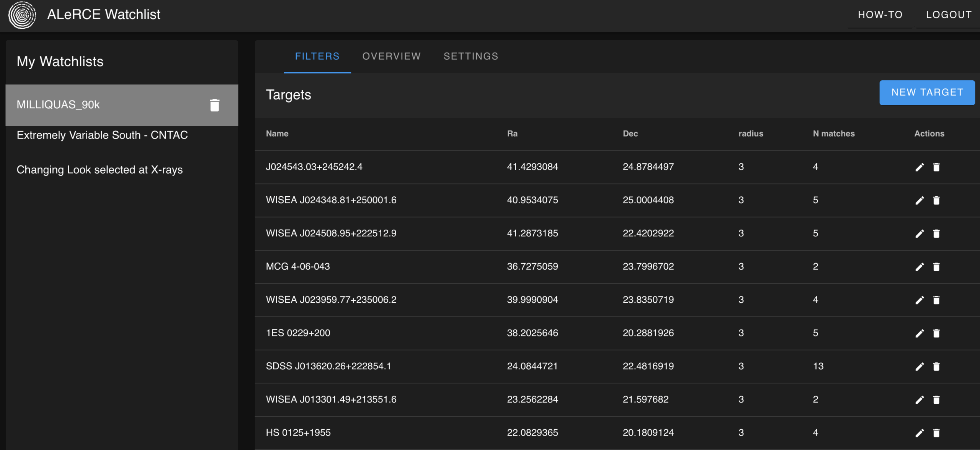Image resolution: width=980 pixels, height=450 pixels.
Task: Click the ALeRCE spiral logo icon
Action: [x=22, y=15]
